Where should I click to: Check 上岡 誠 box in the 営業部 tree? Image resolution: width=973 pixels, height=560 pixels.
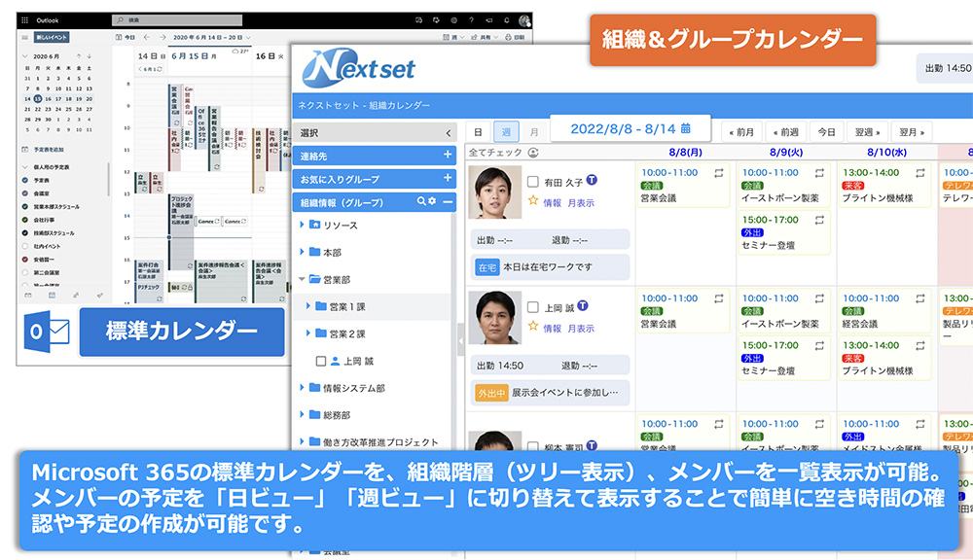(x=321, y=361)
